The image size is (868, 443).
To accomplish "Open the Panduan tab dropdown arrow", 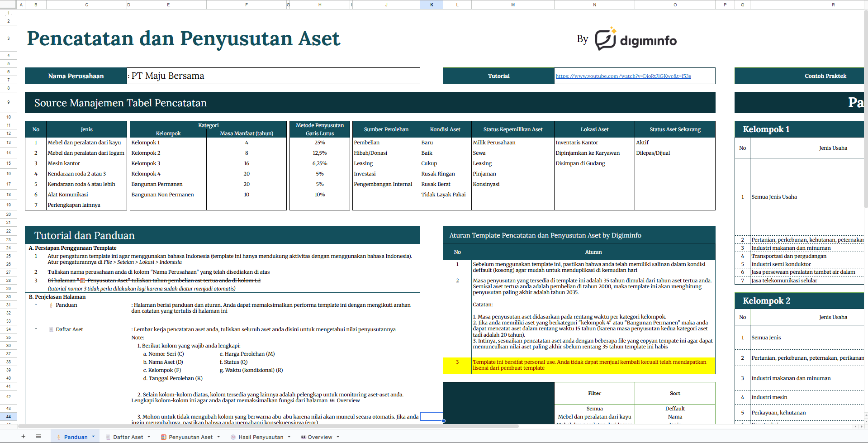I will pos(94,437).
